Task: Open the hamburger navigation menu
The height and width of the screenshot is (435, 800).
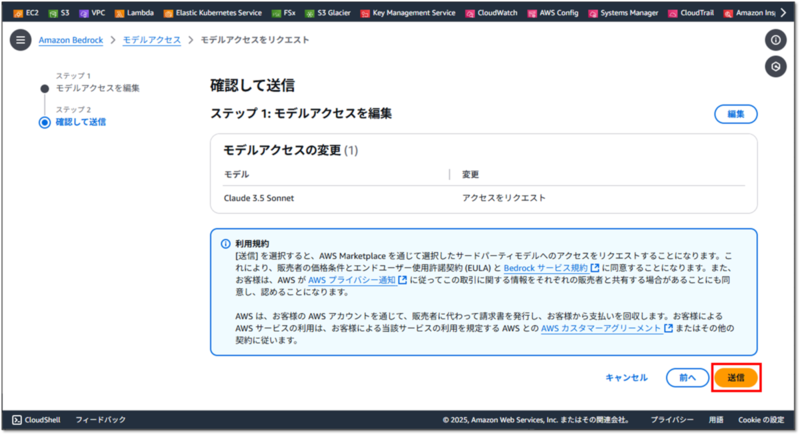Action: 20,40
